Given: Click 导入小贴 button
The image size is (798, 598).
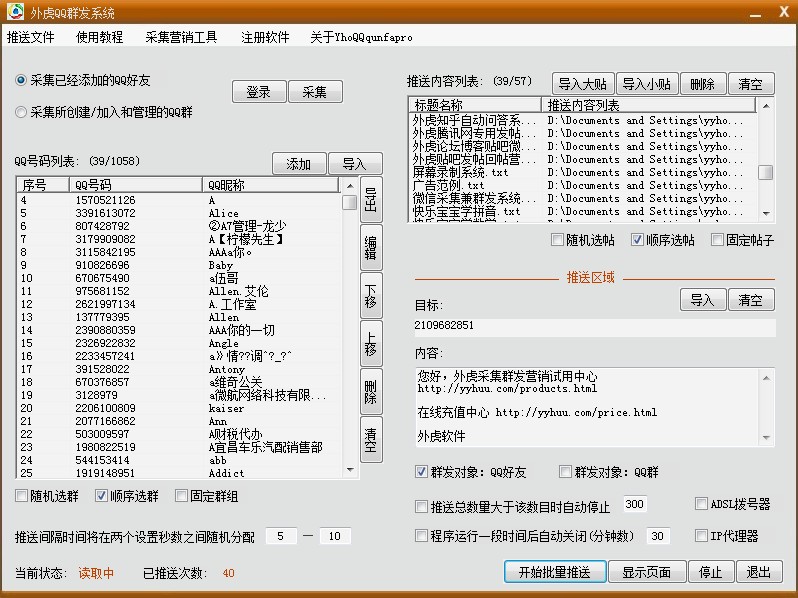Looking at the screenshot, I should click(647, 83).
